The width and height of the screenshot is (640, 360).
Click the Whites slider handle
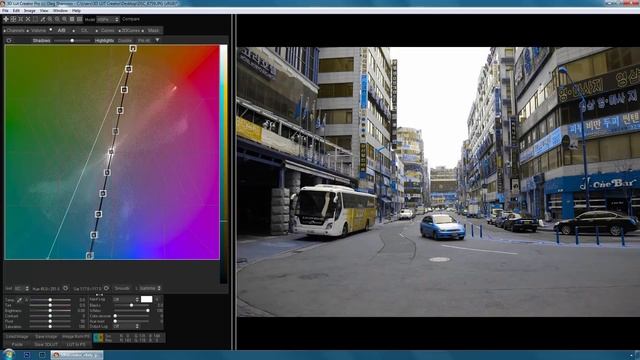[x=148, y=311]
